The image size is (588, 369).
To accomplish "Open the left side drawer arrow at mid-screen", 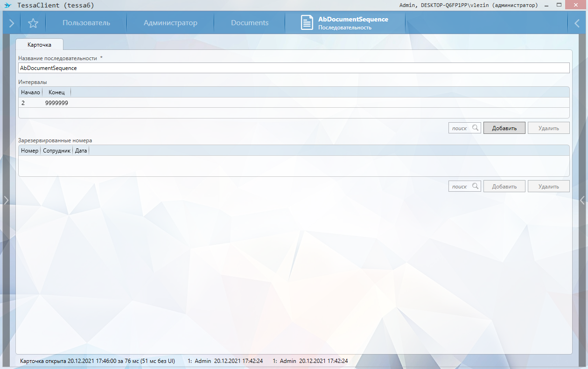I will click(x=6, y=200).
